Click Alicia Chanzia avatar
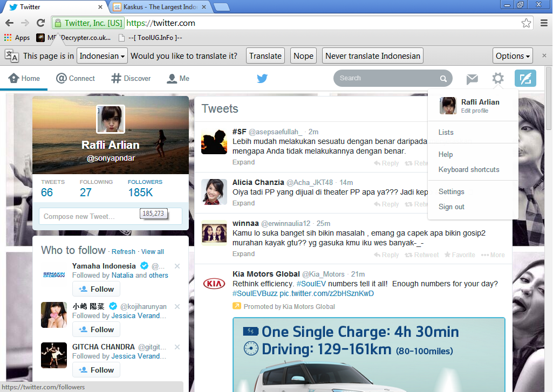The height and width of the screenshot is (392, 553). tap(214, 192)
